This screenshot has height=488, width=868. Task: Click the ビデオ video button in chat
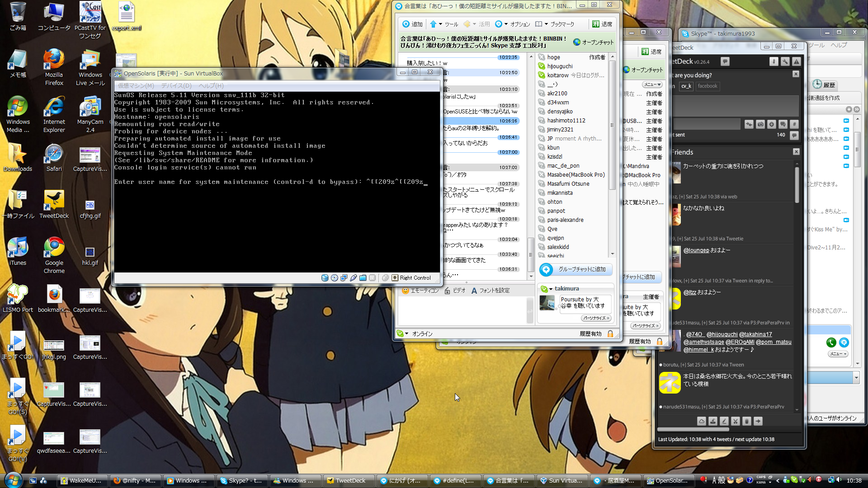point(455,291)
